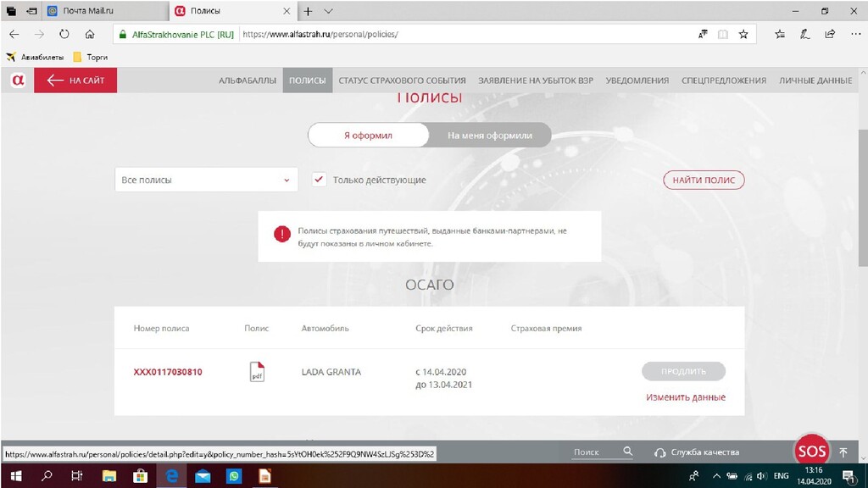Screen dimensions: 868x488
Task: Go back with browser back arrow
Action: point(14,34)
